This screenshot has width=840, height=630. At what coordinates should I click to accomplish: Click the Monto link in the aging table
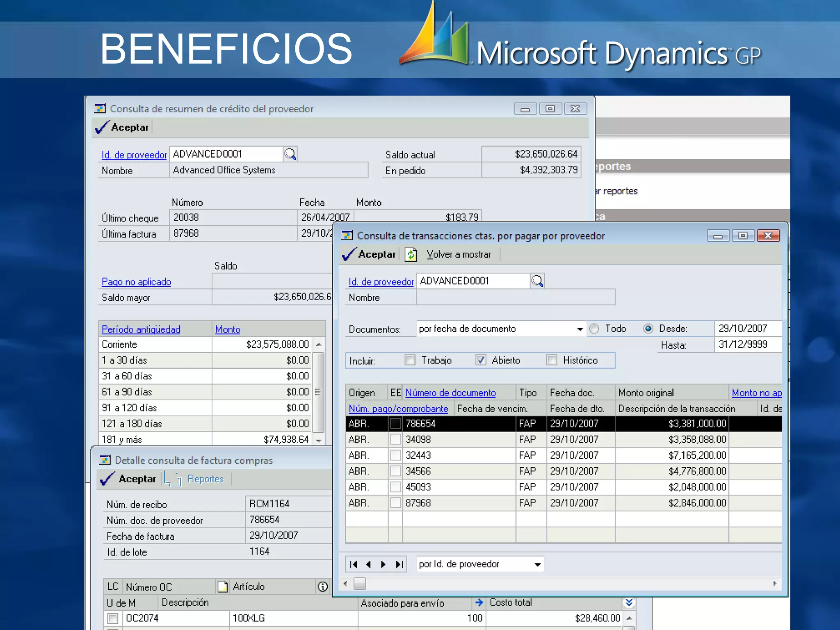click(228, 329)
